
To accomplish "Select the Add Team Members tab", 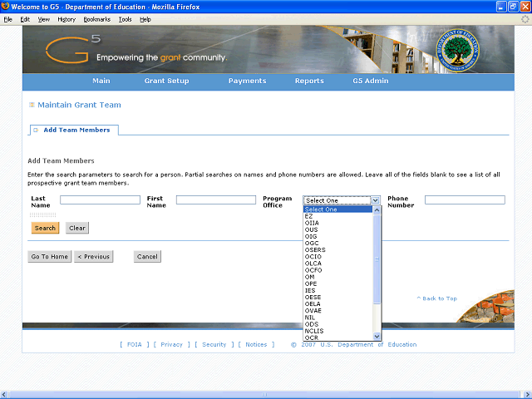I will (x=74, y=130).
